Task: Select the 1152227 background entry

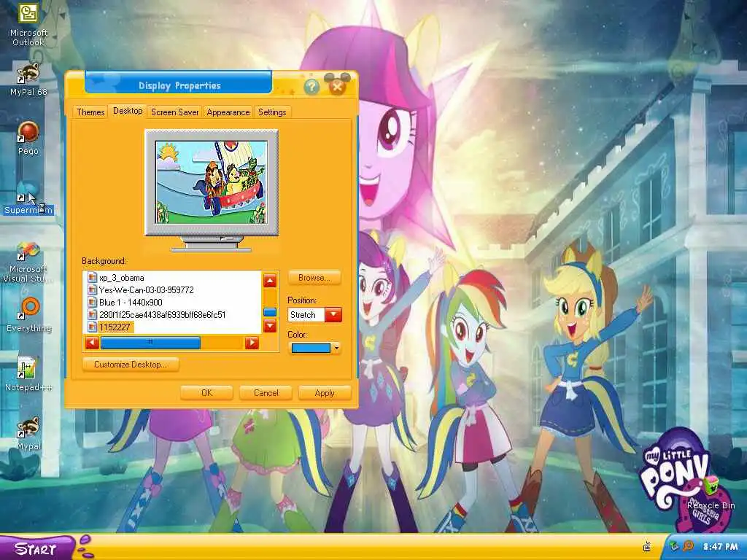Action: pos(115,327)
